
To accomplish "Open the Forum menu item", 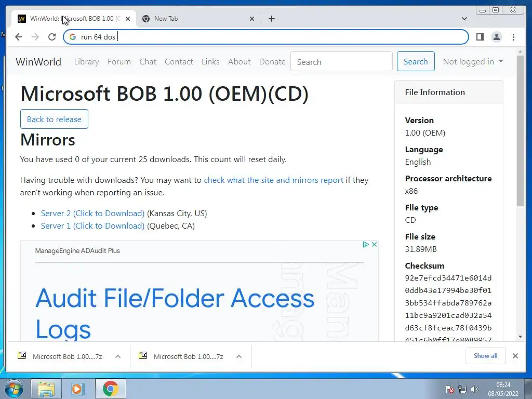I will coord(119,62).
